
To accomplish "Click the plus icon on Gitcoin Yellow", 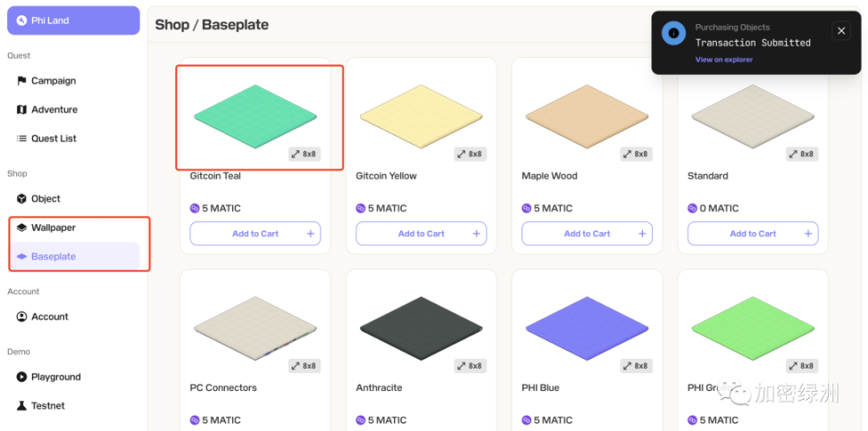I will [476, 234].
